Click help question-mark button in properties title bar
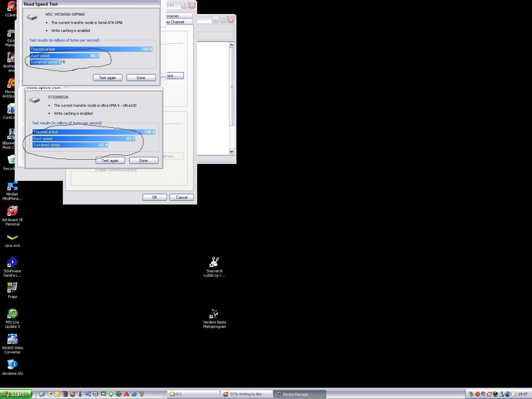 click(x=184, y=5)
